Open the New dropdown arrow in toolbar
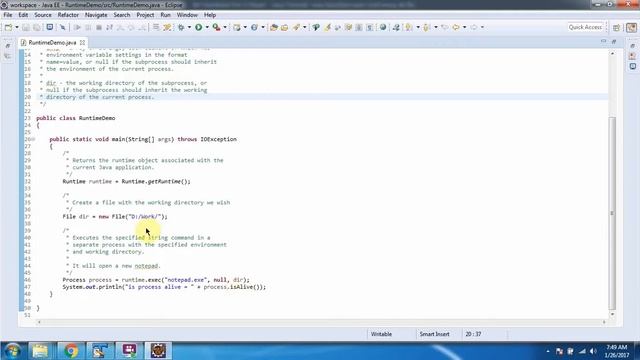Viewport: 640px width, 360px height. tap(17, 27)
